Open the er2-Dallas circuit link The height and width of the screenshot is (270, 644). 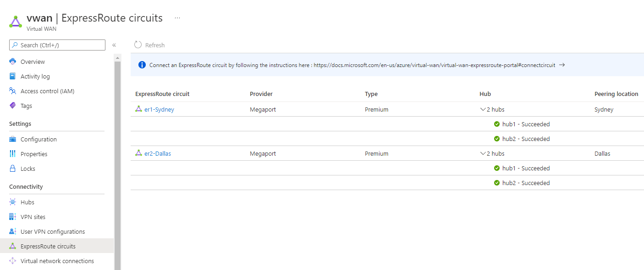pyautogui.click(x=158, y=153)
